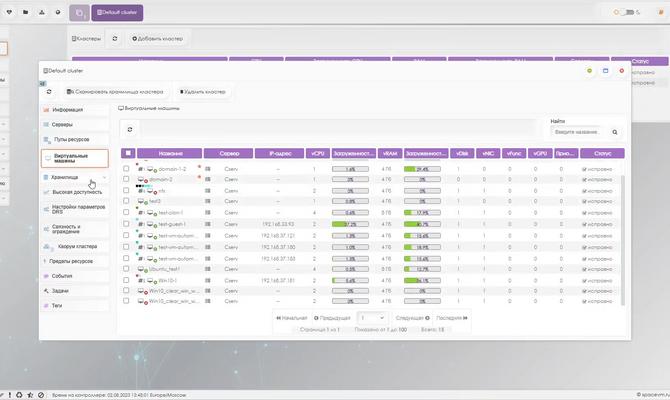Click the Найти search input field
The image size is (670, 400).
point(577,132)
